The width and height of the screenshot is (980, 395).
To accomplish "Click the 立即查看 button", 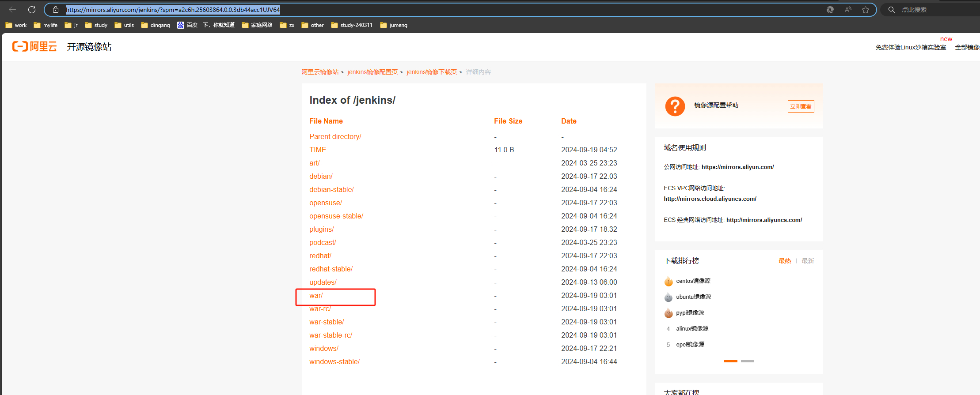I will [x=801, y=106].
